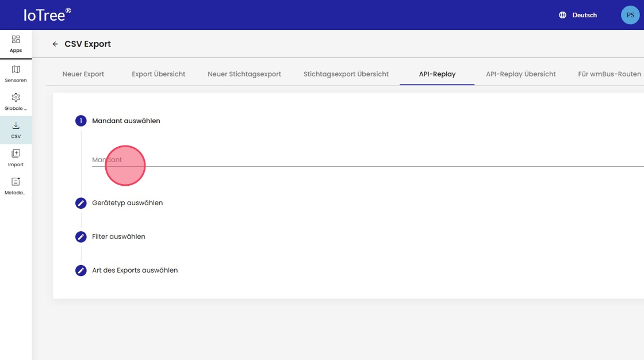Open the Import icon in sidebar

tap(16, 154)
